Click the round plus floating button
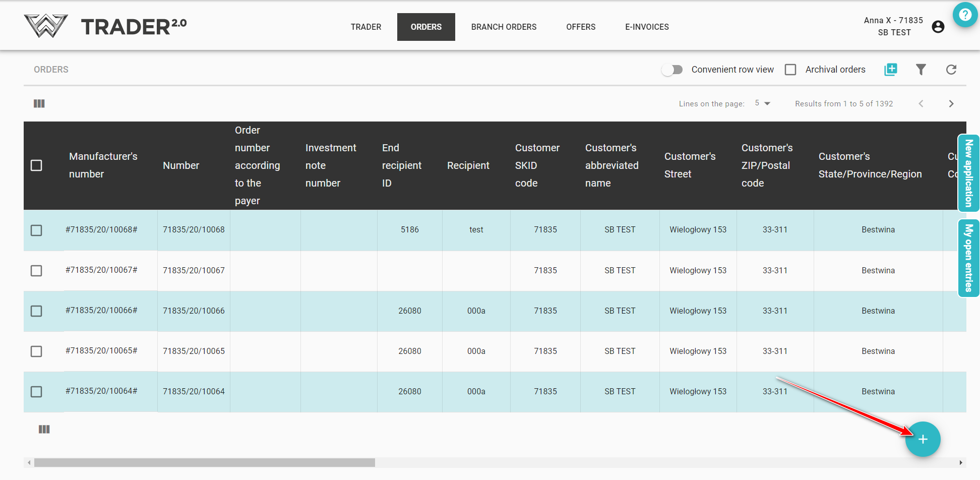 tap(923, 439)
